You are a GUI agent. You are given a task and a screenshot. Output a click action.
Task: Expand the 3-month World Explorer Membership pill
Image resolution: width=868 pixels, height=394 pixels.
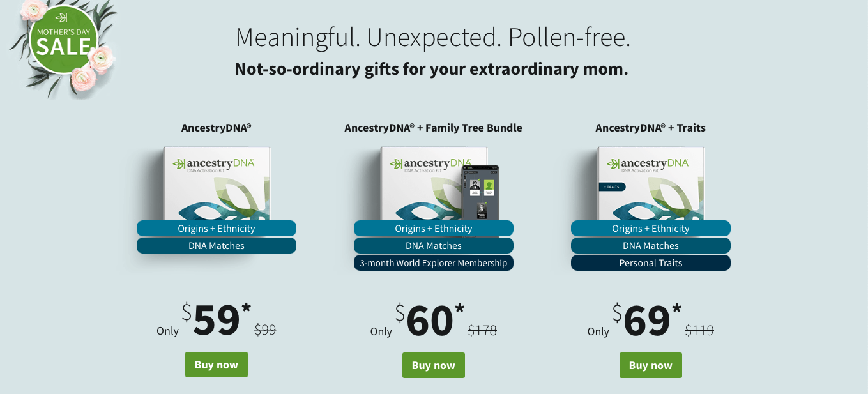[x=433, y=262]
